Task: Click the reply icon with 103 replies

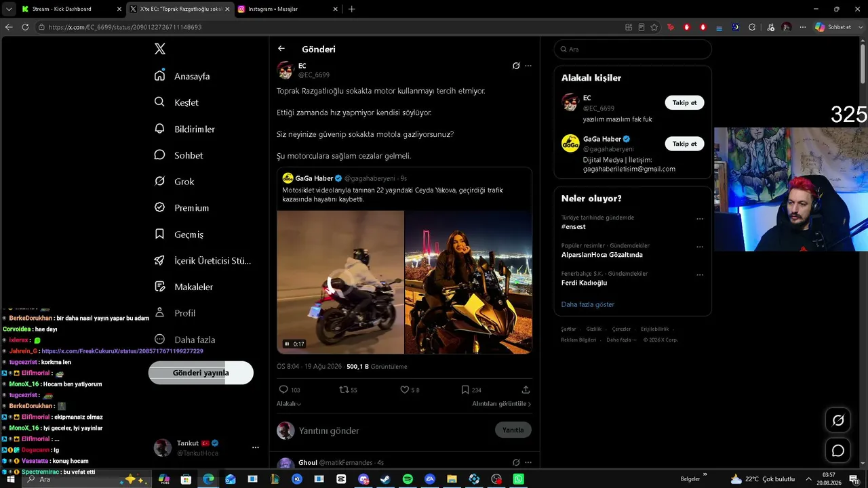Action: pyautogui.click(x=283, y=390)
